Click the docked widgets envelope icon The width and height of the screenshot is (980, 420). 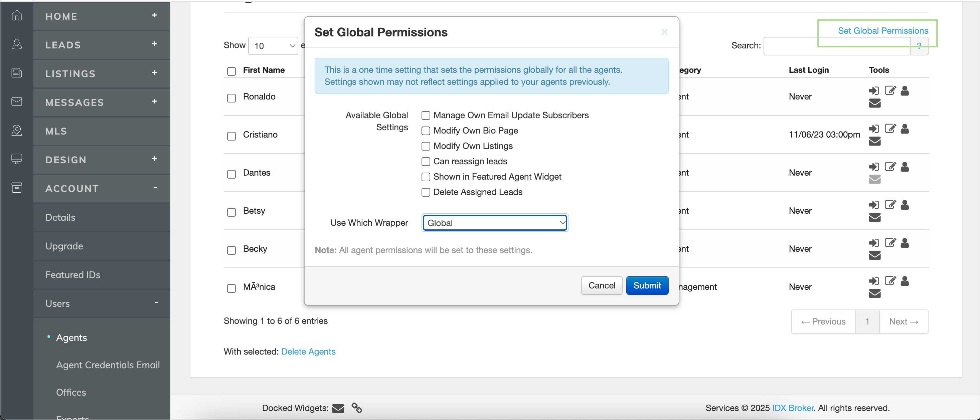[x=338, y=408]
